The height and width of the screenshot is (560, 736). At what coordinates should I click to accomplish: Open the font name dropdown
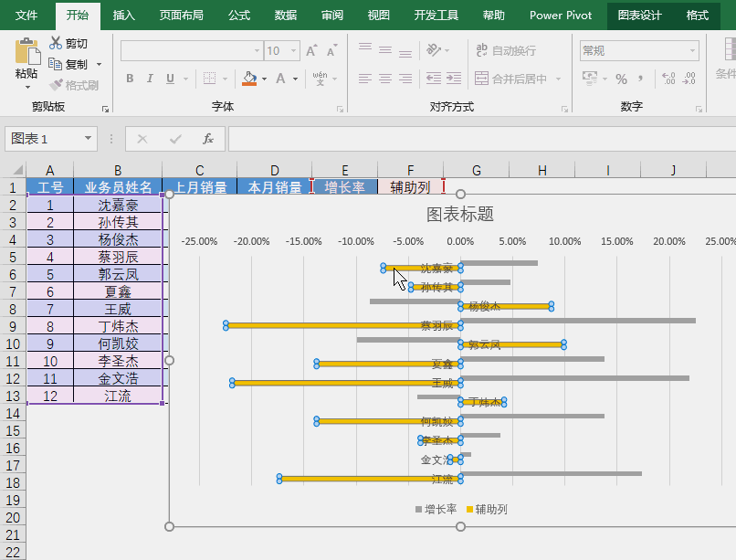coord(257,50)
